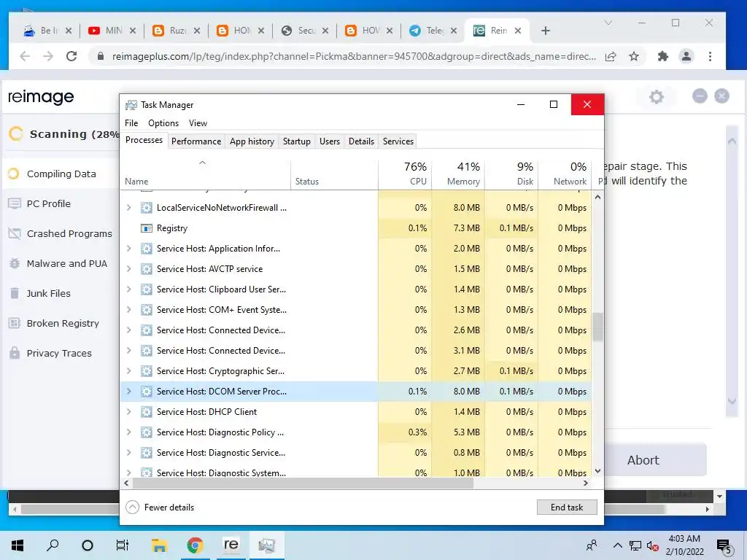This screenshot has width=747, height=560.
Task: Reload the page in Chrome
Action: [x=71, y=56]
